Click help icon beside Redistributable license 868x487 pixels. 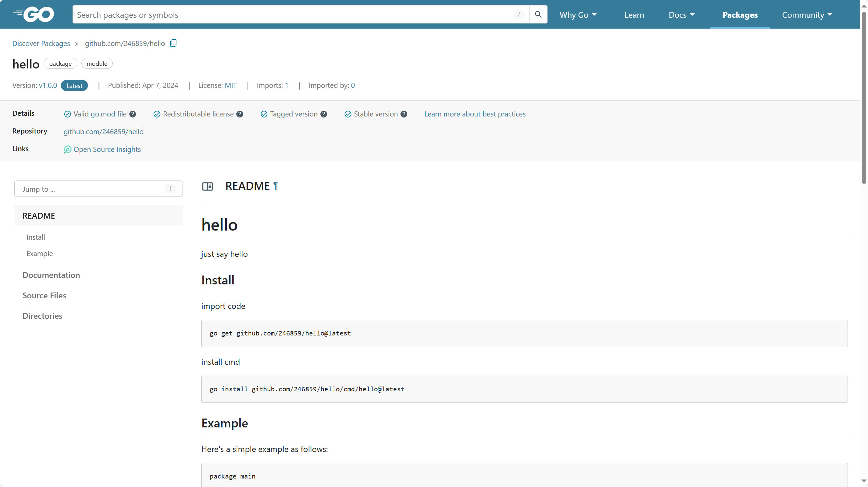(x=240, y=114)
